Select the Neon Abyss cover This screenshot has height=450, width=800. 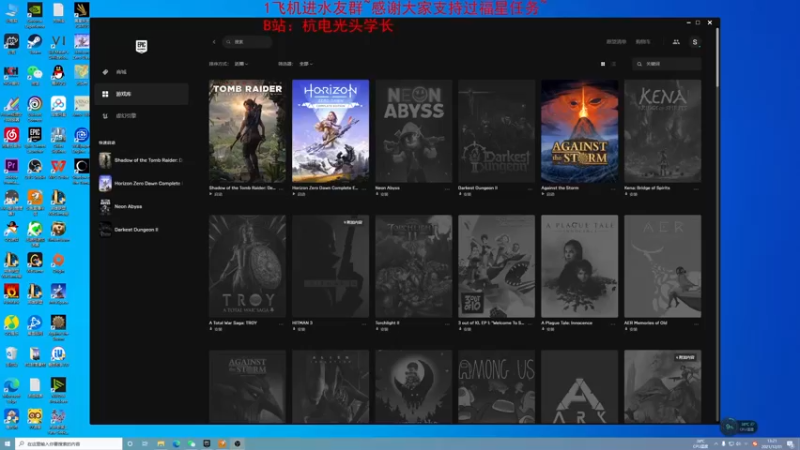point(414,131)
